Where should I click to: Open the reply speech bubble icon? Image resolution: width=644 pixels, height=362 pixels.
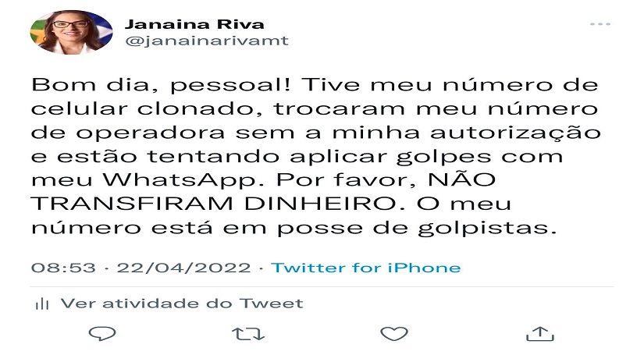pos(102,334)
